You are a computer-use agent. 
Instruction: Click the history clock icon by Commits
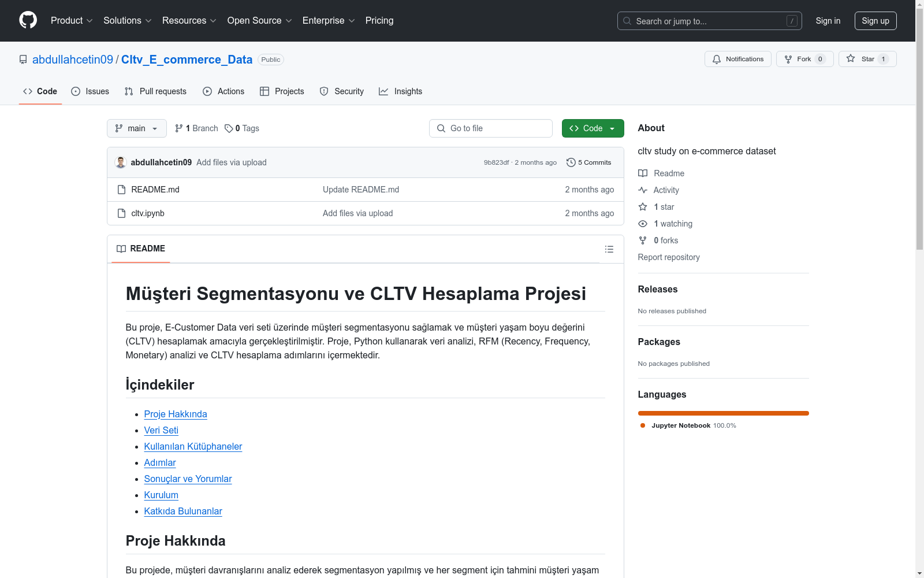pos(571,162)
